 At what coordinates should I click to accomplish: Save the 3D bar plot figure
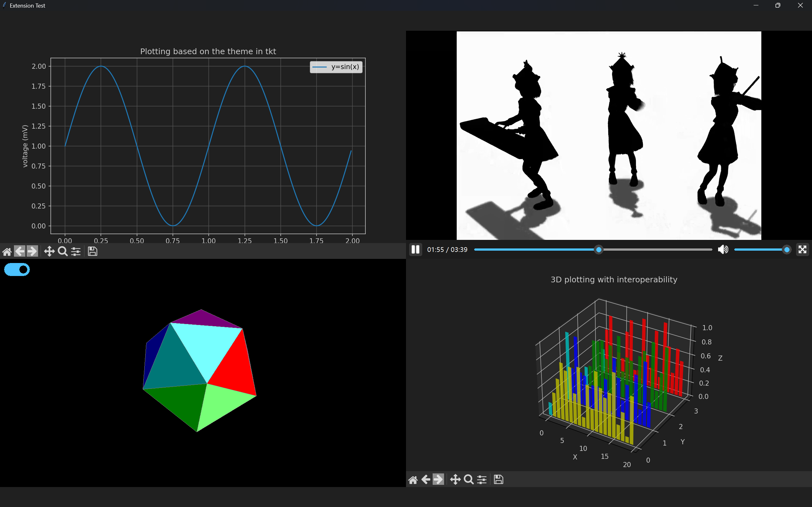[x=499, y=479]
